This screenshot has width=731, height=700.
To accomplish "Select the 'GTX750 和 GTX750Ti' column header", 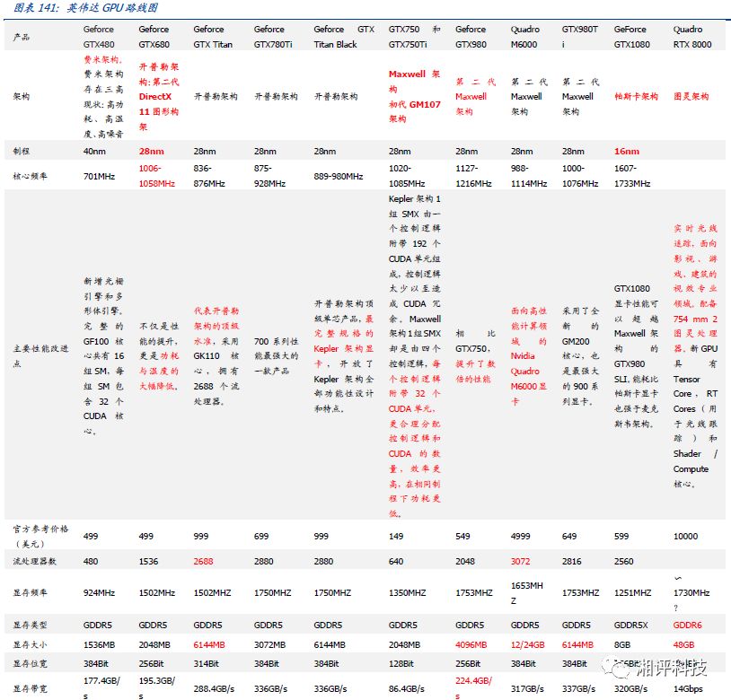I will [x=415, y=37].
